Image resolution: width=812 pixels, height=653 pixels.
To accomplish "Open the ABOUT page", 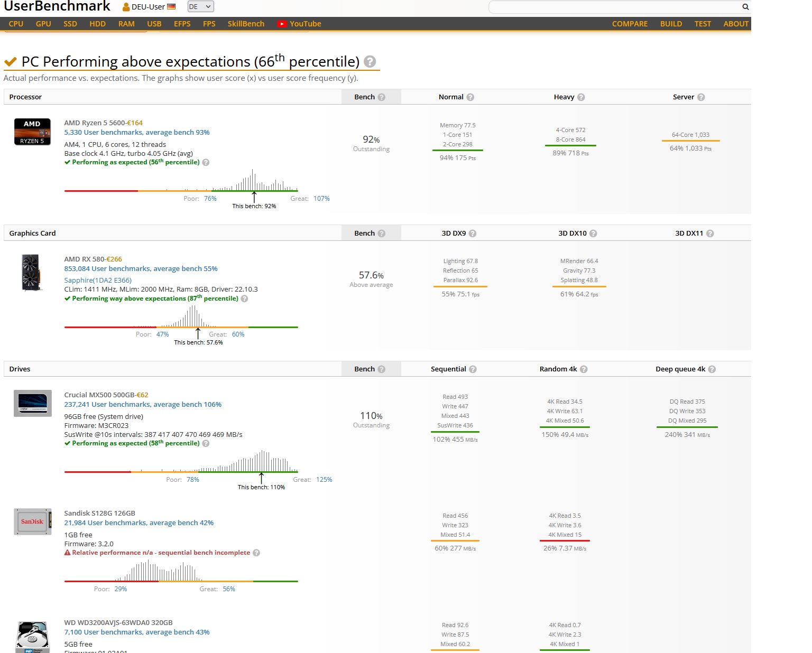I will coord(736,24).
